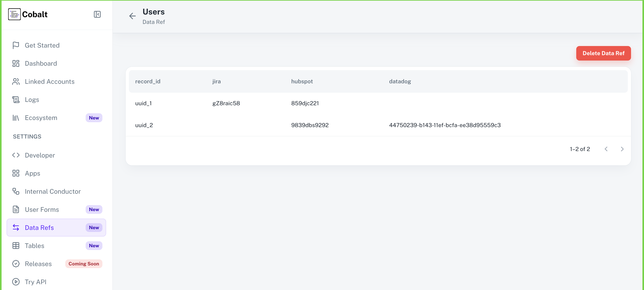This screenshot has height=290, width=644.
Task: Open the next page of records
Action: coord(622,149)
